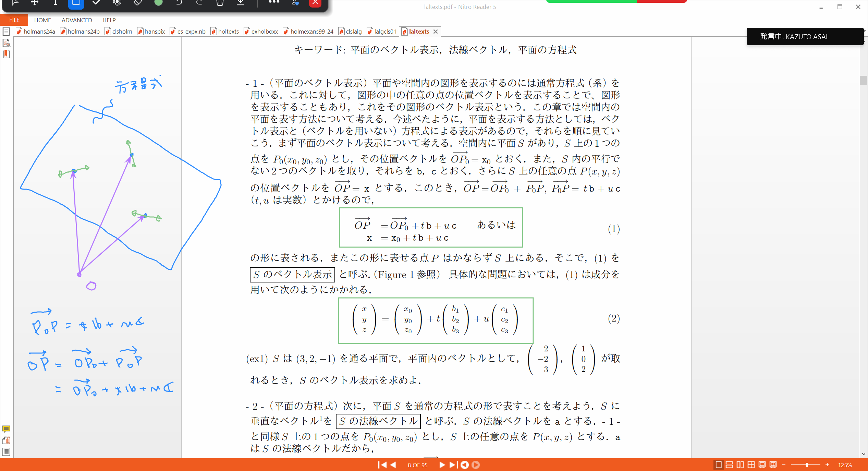
Task: Zoom in with plus button
Action: [x=827, y=465]
